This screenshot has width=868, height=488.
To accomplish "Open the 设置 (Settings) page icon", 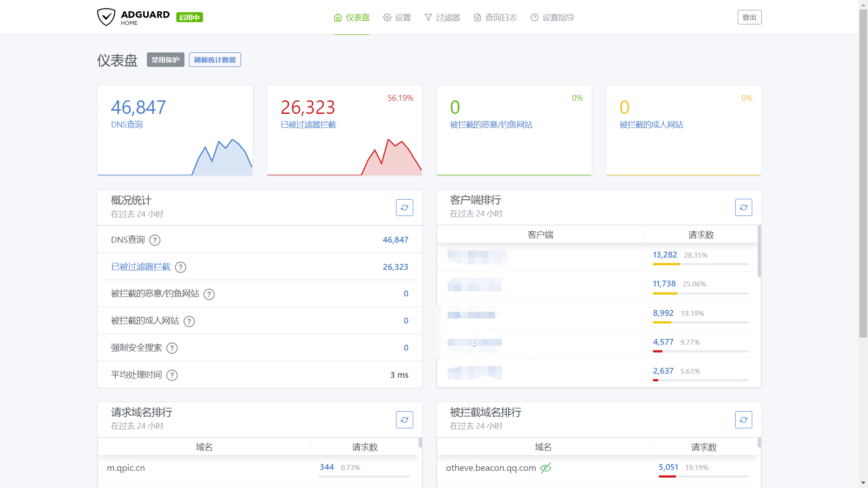I will click(387, 17).
